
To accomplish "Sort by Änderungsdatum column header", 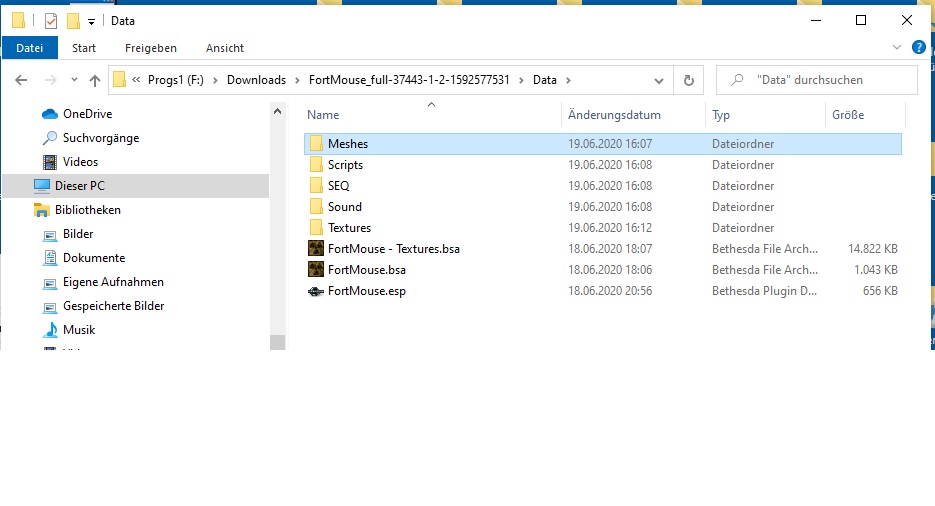I will [x=614, y=115].
